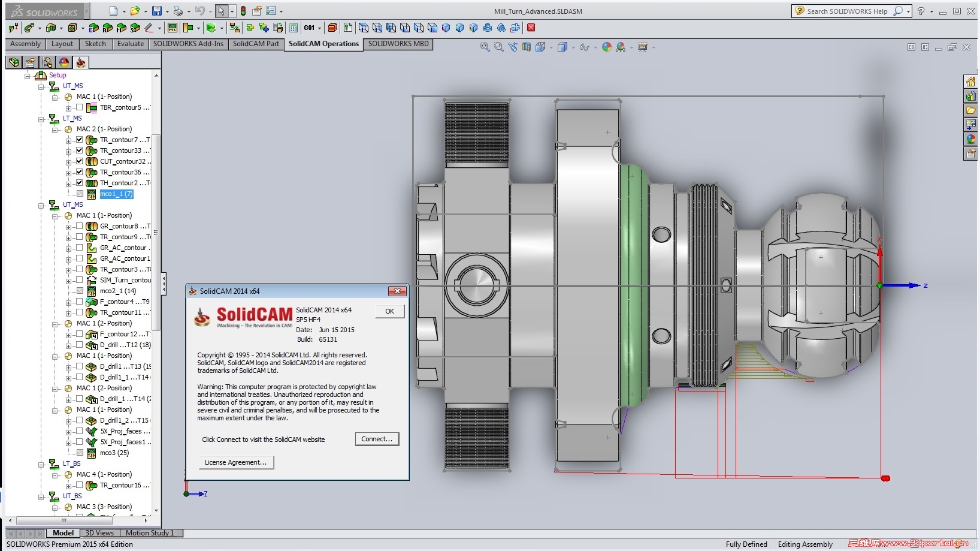The width and height of the screenshot is (980, 551).
Task: Collapse the Setup tree node
Action: [27, 76]
